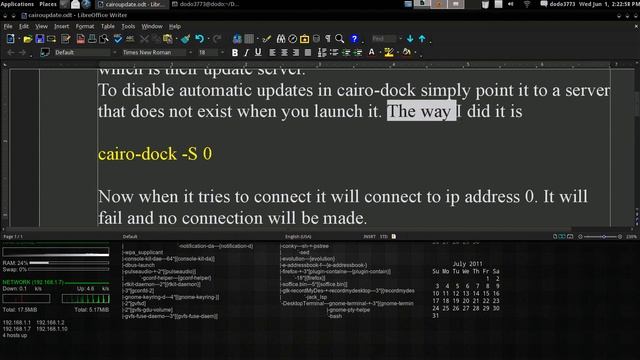Click the New document icon
This screenshot has height=360, width=640.
coord(11,39)
